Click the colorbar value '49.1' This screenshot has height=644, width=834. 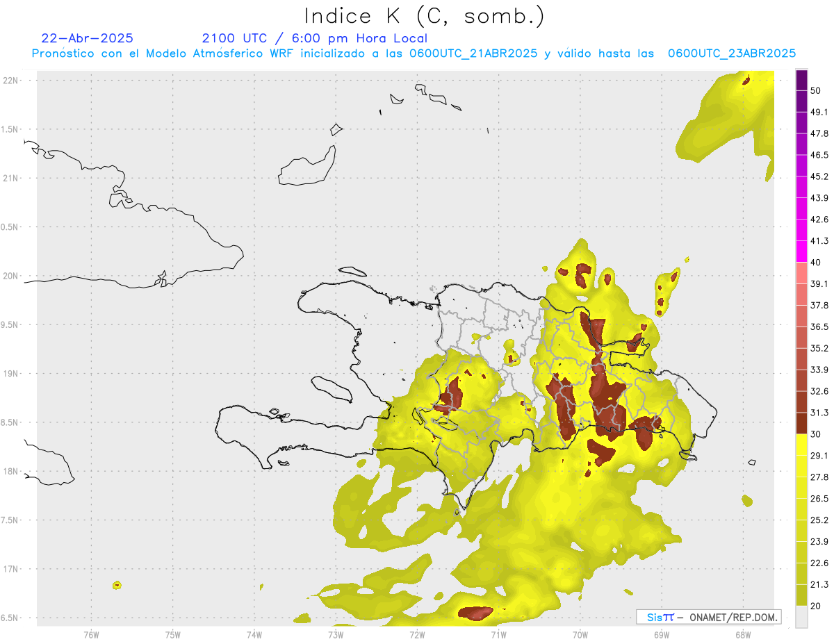[x=819, y=112]
